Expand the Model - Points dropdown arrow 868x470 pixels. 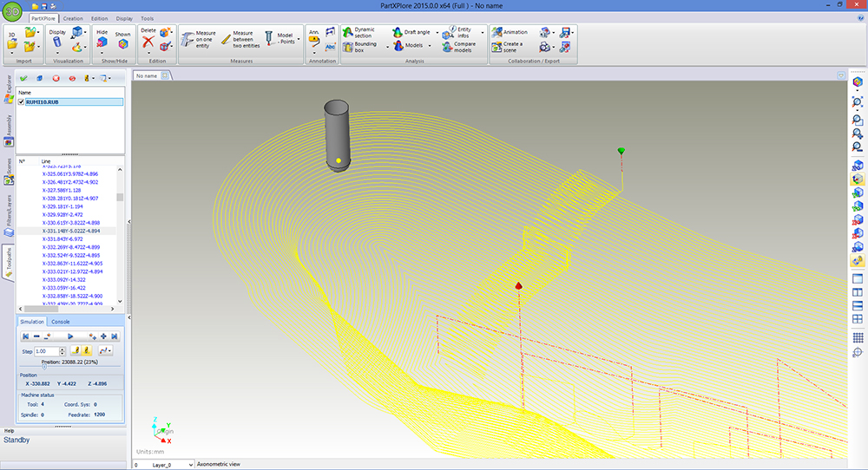tap(299, 39)
